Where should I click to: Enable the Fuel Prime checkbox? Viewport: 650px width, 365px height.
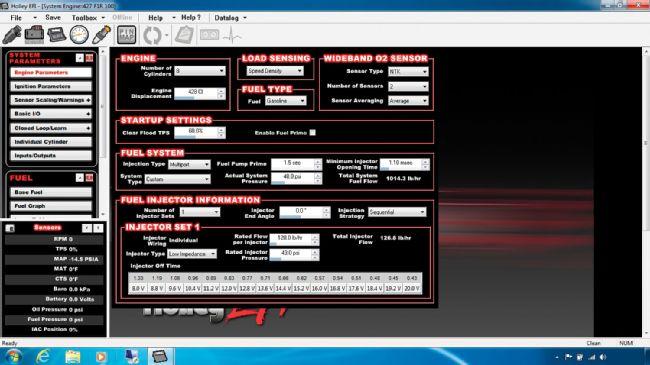click(313, 132)
